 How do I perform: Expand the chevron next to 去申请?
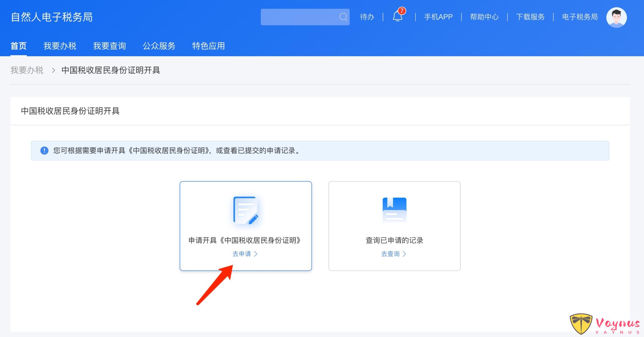[x=256, y=254]
